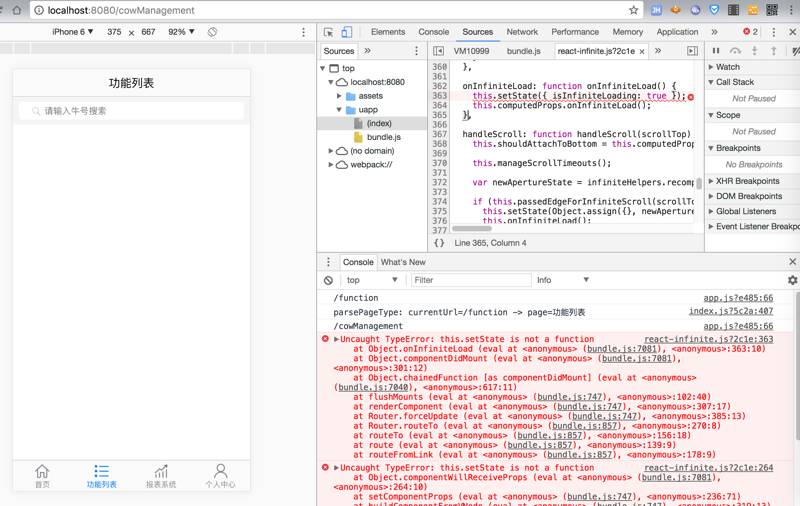The image size is (800, 506).
Task: Tap the 功能列表 list icon in app
Action: pos(102,476)
